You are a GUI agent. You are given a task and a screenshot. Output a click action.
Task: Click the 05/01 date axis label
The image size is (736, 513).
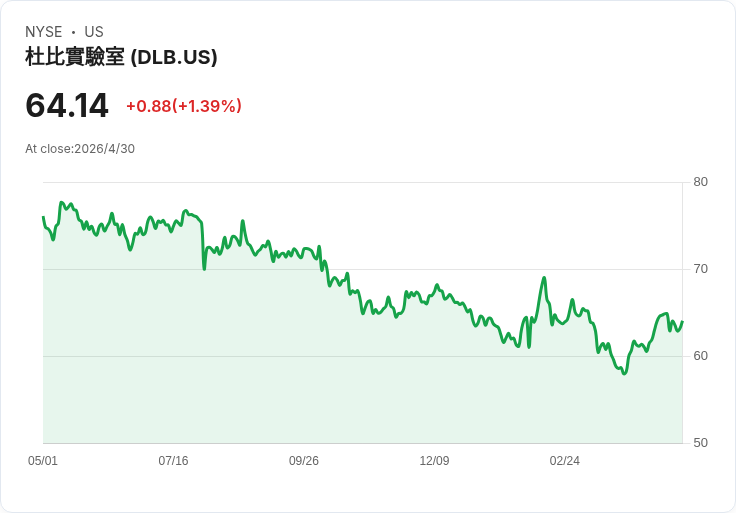pyautogui.click(x=43, y=460)
